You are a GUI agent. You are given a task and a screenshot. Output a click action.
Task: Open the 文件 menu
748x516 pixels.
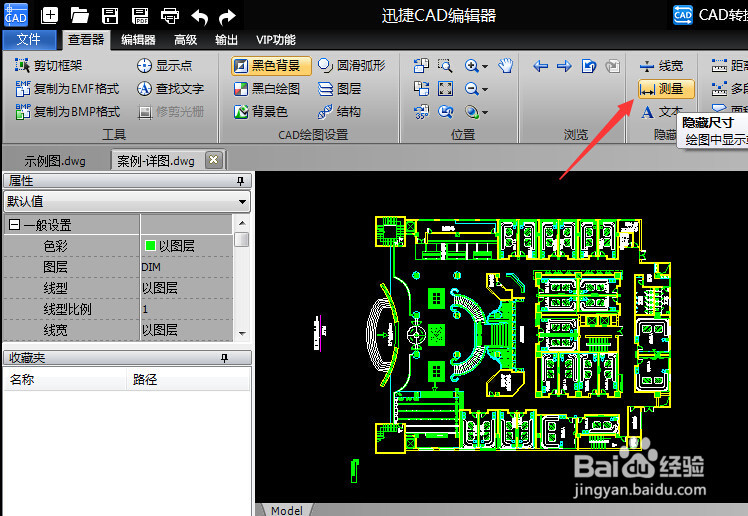(29, 40)
